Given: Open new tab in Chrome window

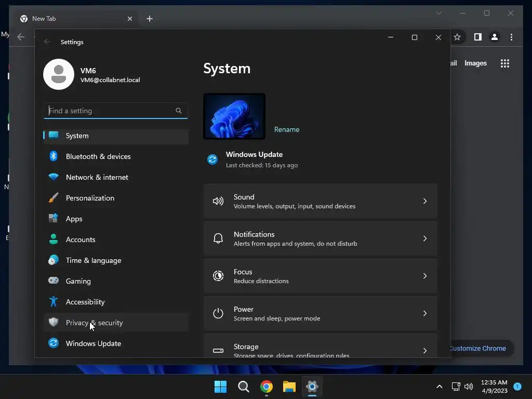Looking at the screenshot, I should coord(150,19).
